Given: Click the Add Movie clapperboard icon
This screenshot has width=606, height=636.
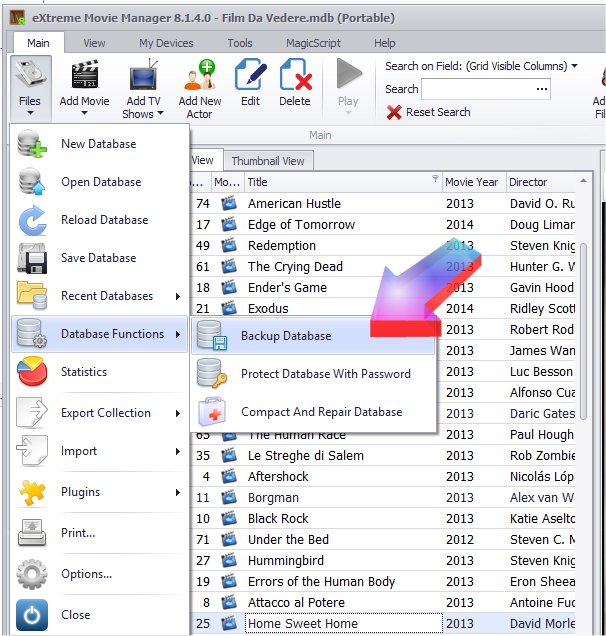Looking at the screenshot, I should pyautogui.click(x=84, y=76).
